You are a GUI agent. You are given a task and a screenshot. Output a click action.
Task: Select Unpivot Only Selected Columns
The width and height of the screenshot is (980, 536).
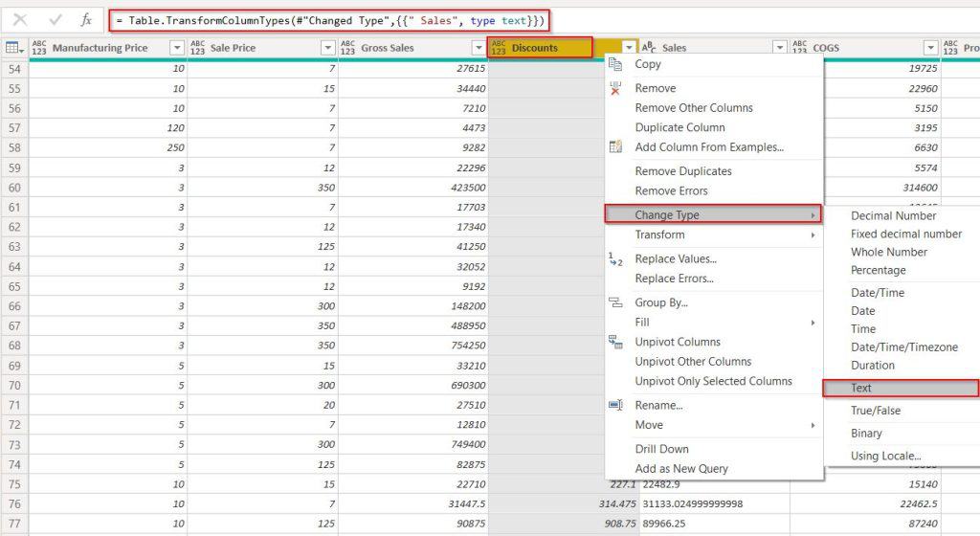pyautogui.click(x=714, y=381)
